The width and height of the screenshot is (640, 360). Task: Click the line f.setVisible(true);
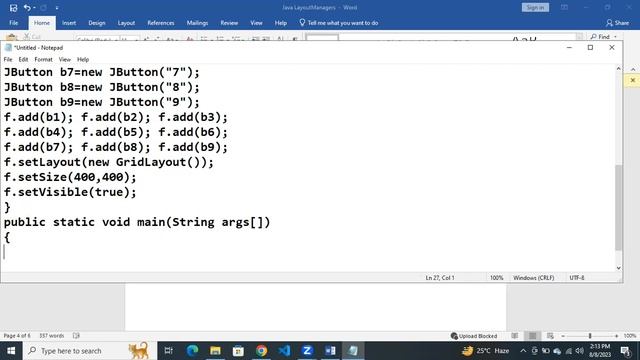point(70,192)
